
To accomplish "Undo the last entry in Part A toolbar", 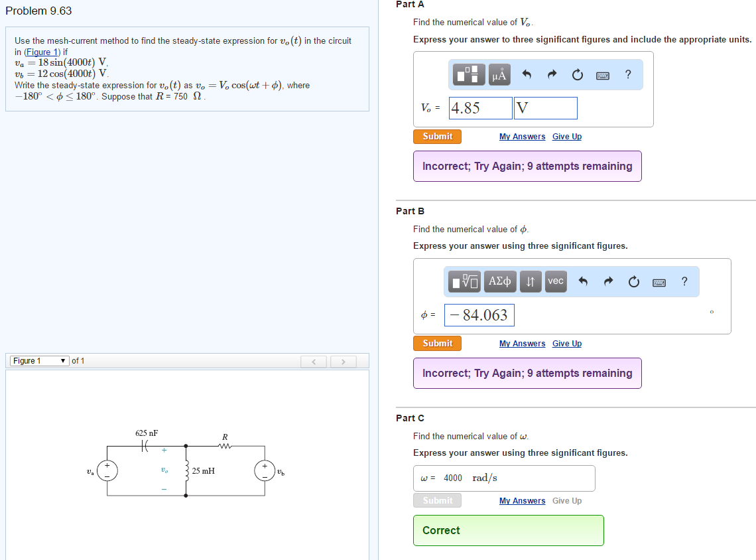I will click(x=526, y=74).
